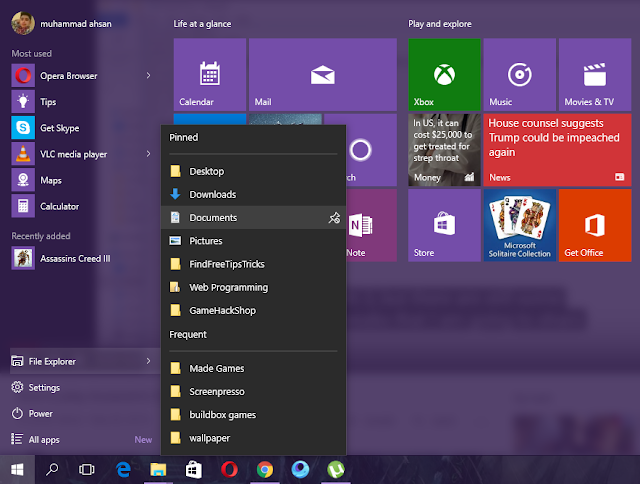Screen dimensions: 640x484
Task: Open the Store tile
Action: pyautogui.click(x=444, y=225)
